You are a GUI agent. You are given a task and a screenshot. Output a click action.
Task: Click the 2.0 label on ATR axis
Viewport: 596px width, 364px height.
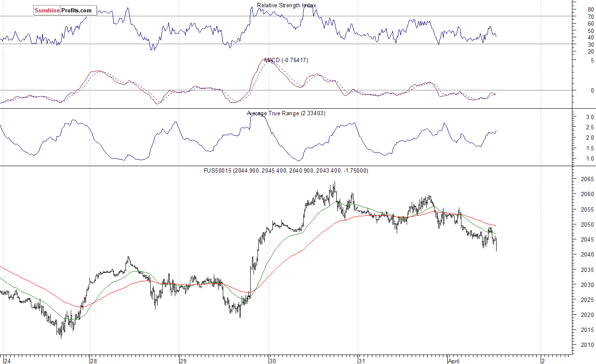pyautogui.click(x=590, y=137)
